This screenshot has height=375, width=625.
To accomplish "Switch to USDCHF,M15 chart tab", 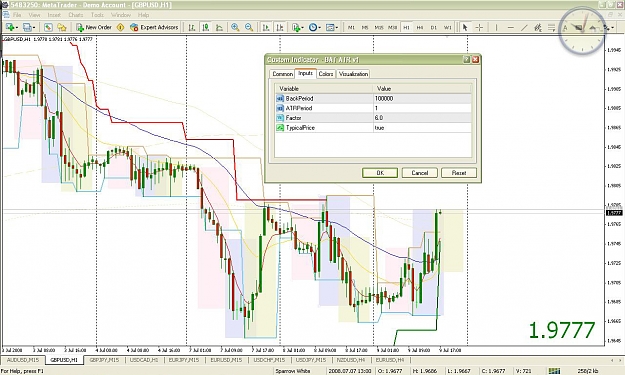I will (269, 360).
